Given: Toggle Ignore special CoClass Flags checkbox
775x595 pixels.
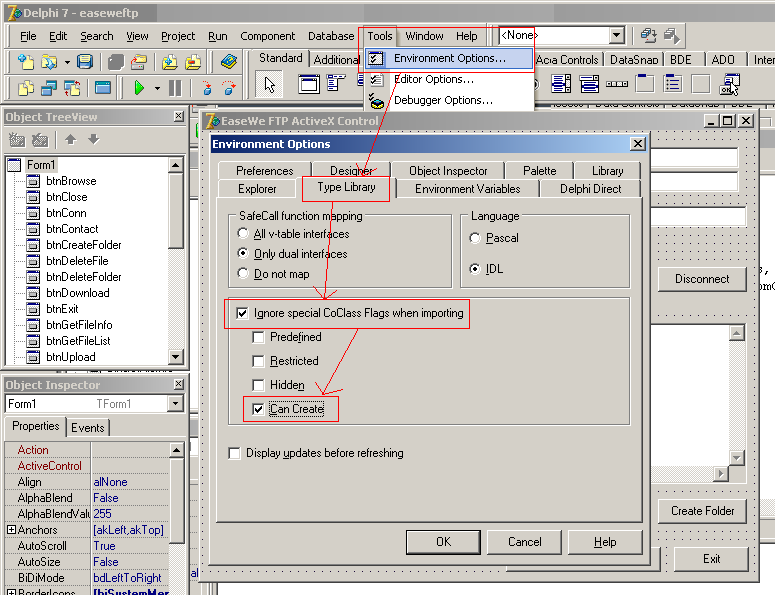Looking at the screenshot, I should pos(242,313).
